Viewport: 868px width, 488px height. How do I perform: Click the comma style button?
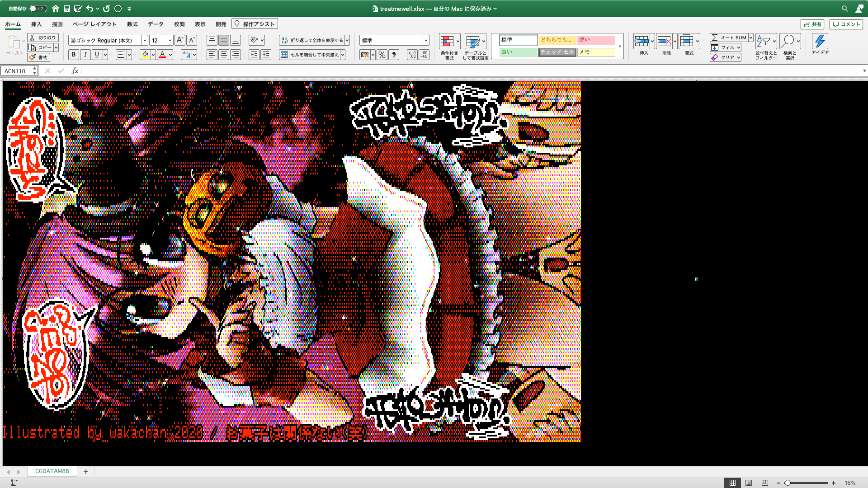394,55
